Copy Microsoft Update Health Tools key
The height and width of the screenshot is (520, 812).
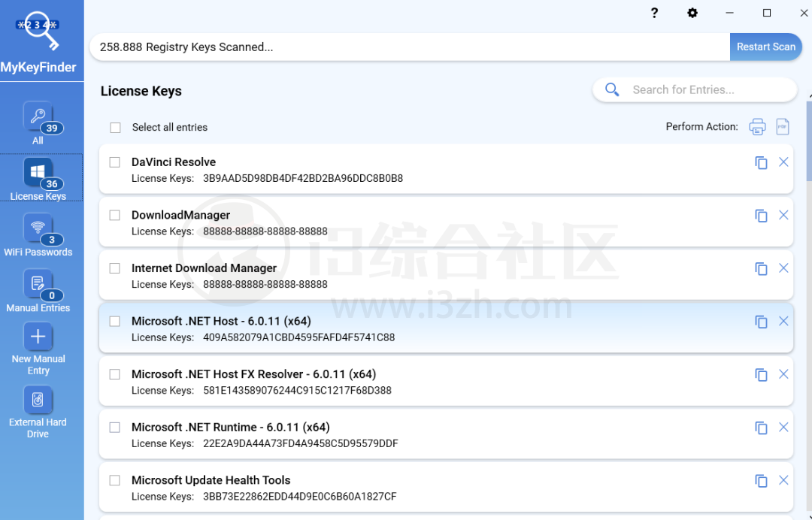pos(761,481)
